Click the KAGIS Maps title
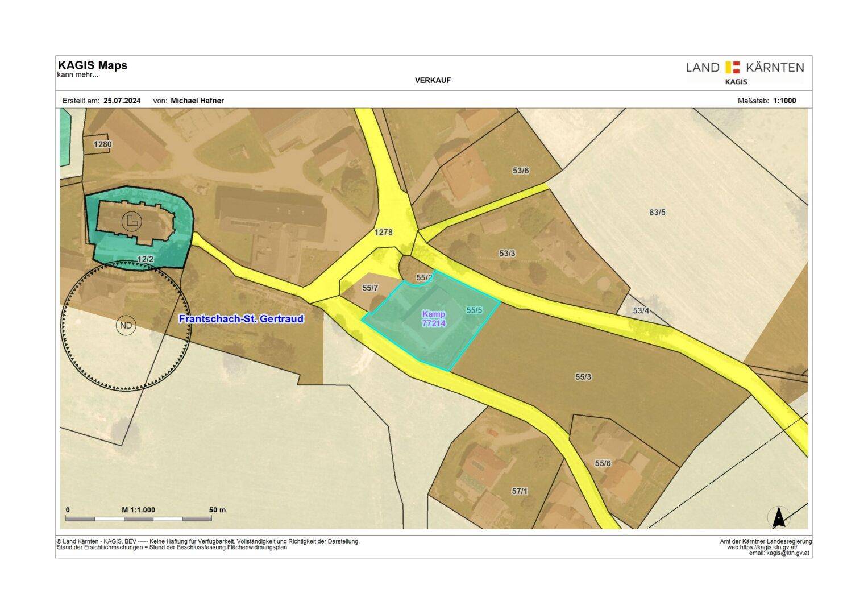Screen dimensions: 868x614 93,65
